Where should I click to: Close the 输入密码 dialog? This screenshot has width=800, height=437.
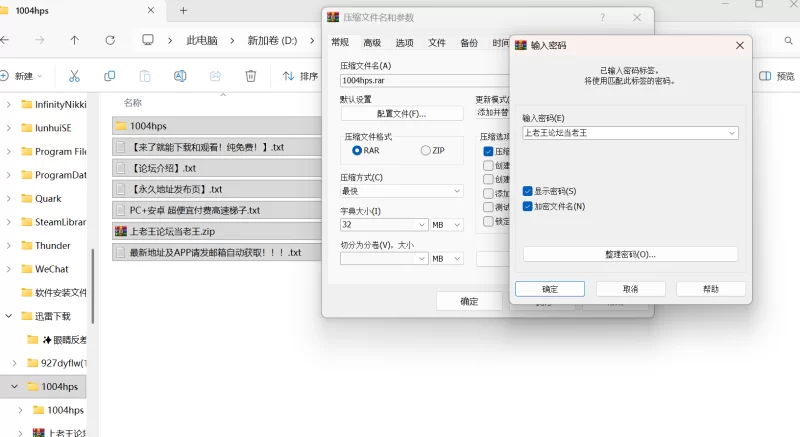pos(740,45)
